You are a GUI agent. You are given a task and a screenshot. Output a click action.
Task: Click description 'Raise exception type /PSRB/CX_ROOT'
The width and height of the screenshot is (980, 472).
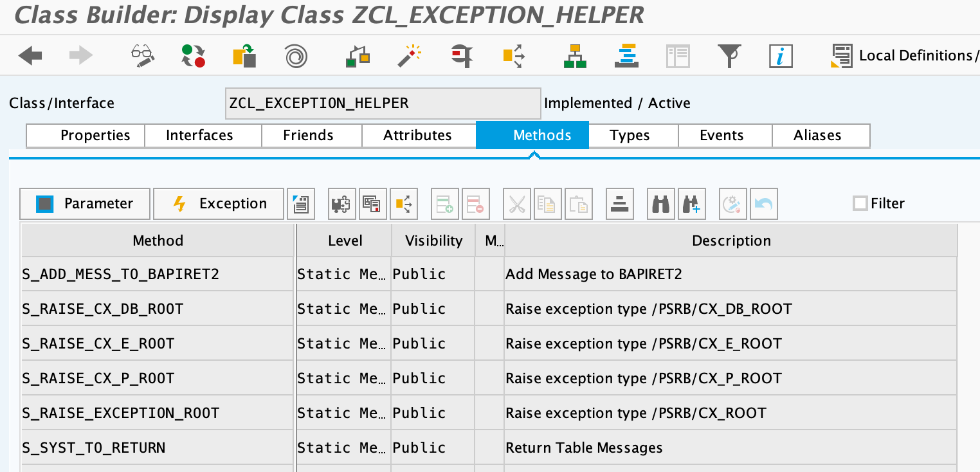click(636, 413)
